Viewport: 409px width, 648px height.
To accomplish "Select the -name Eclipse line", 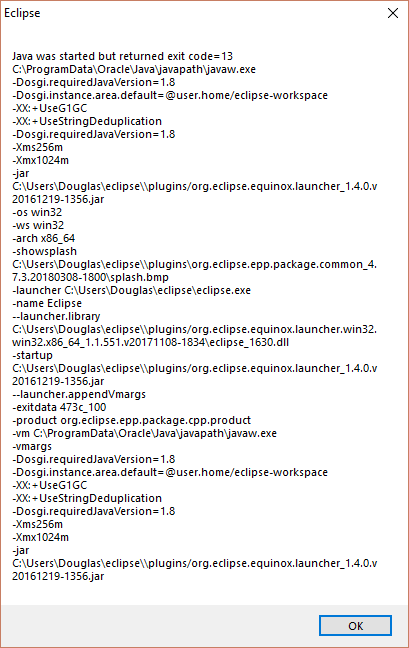I will click(x=47, y=303).
